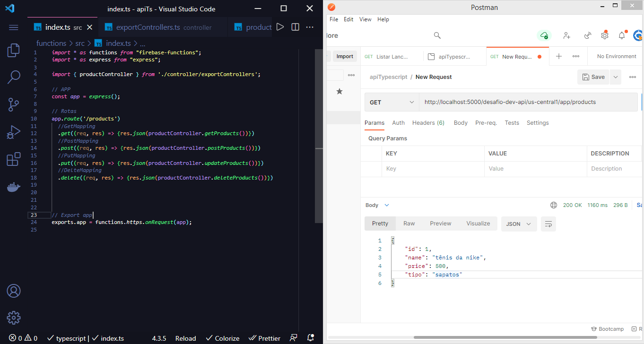Image resolution: width=644 pixels, height=344 pixels.
Task: Open the Source Control view
Action: coord(14,105)
